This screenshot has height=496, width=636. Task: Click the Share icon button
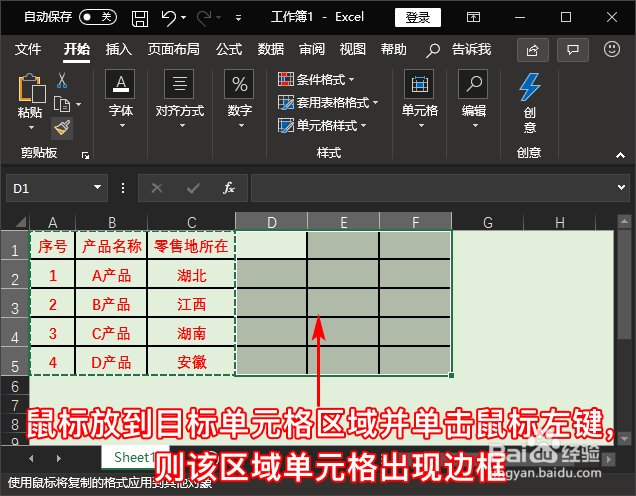(533, 50)
